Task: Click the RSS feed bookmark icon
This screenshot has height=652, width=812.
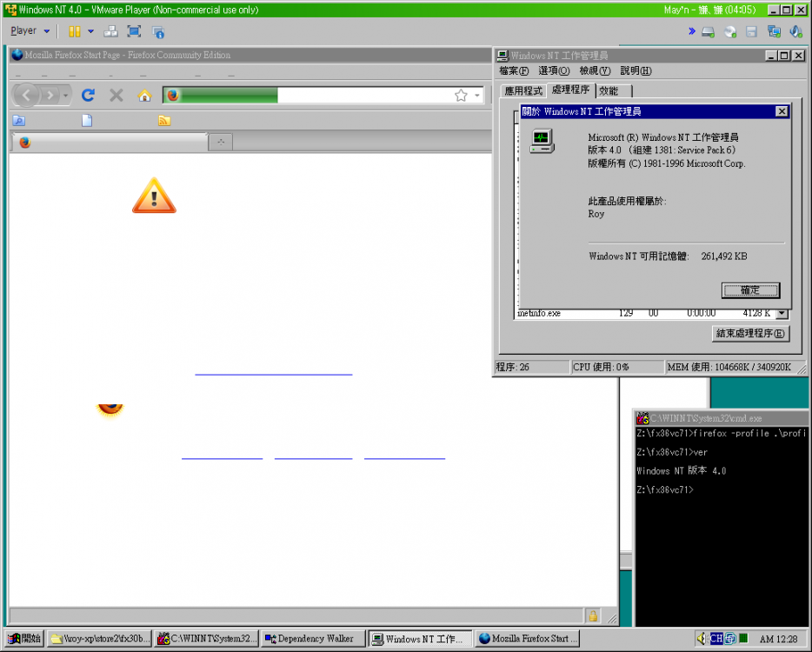Action: click(x=164, y=121)
